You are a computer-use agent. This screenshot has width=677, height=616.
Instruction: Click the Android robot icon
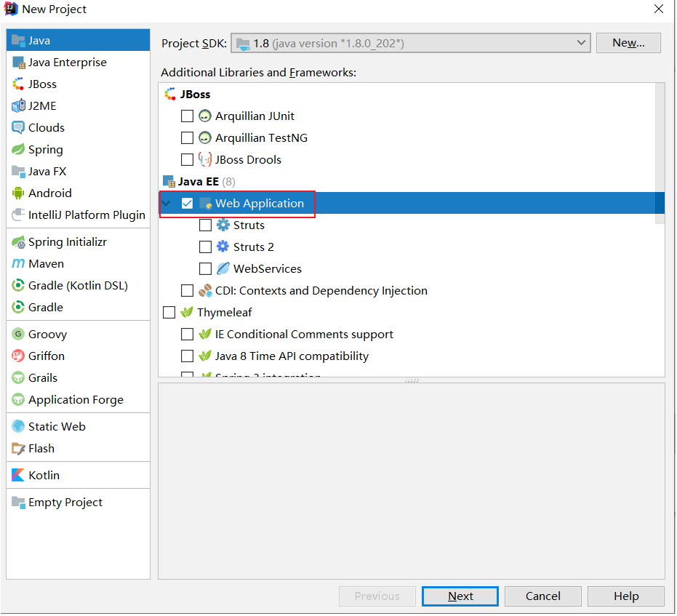point(18,193)
